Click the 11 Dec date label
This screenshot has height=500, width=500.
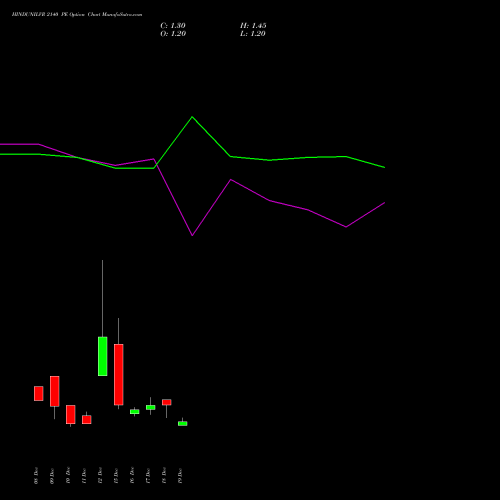(84, 476)
